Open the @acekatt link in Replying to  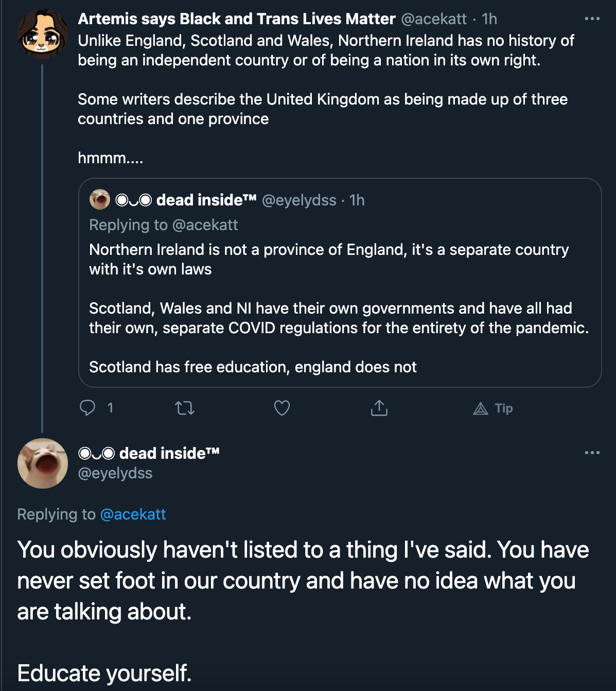click(133, 514)
